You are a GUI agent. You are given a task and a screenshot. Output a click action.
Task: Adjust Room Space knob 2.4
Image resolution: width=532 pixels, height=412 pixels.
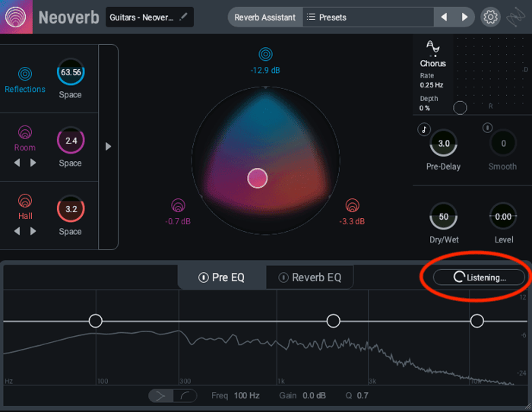click(x=71, y=141)
